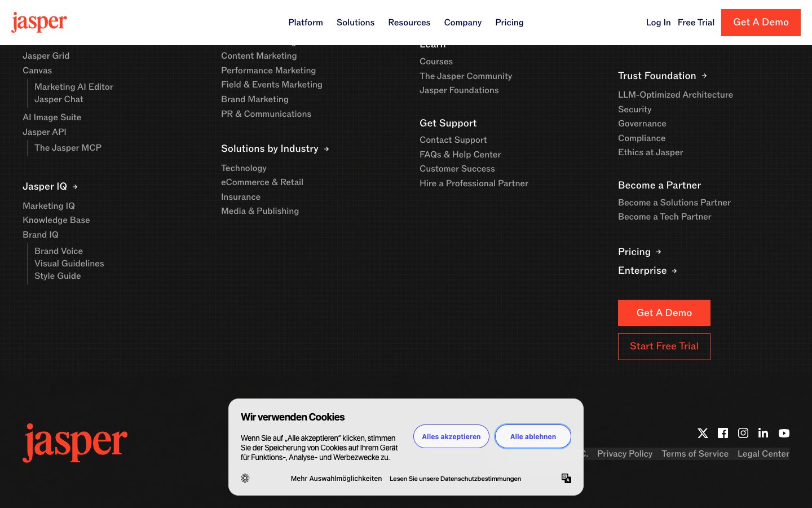The height and width of the screenshot is (508, 812).
Task: Click the Alles akzeptieren cookie button
Action: point(451,436)
